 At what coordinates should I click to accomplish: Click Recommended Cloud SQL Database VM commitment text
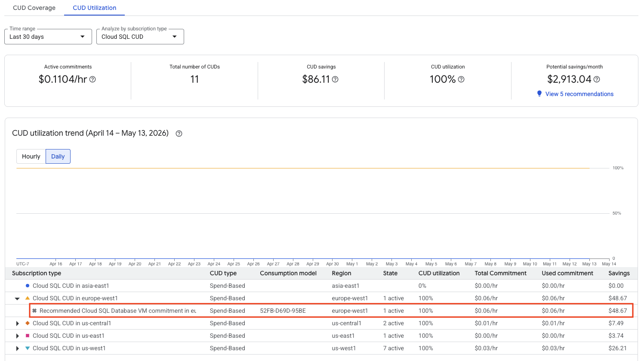click(x=118, y=311)
